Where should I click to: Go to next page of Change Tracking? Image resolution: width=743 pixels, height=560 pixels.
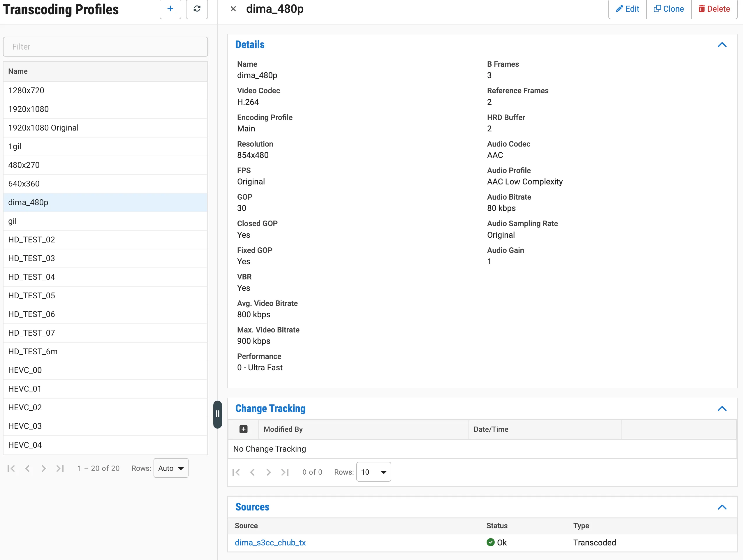(x=268, y=472)
